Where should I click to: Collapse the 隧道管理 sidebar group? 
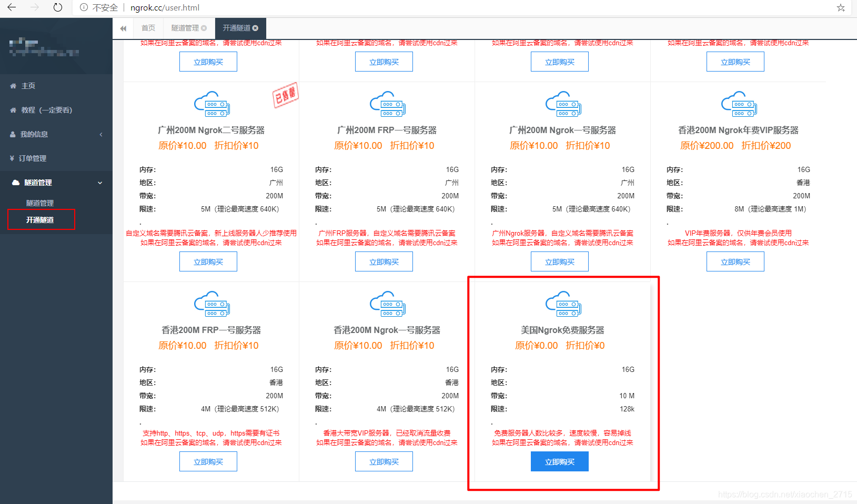56,183
